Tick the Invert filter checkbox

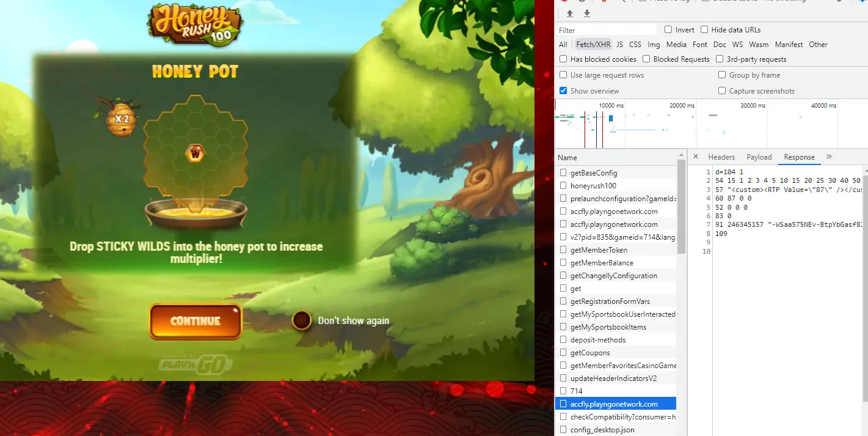click(x=668, y=29)
